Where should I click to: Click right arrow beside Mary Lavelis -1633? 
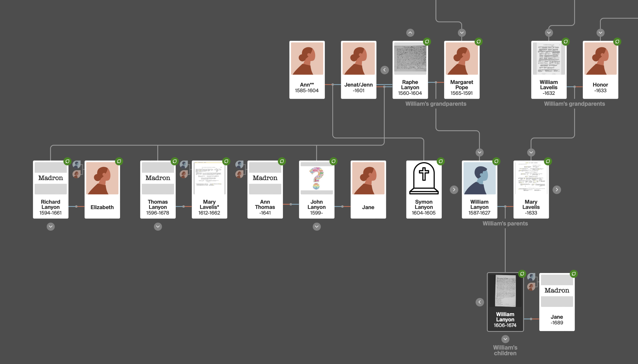(556, 190)
